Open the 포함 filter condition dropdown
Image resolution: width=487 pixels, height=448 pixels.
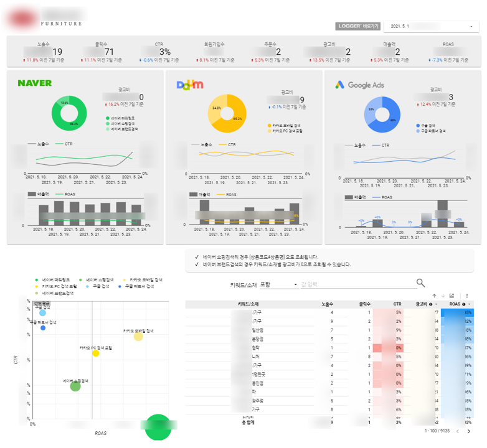pos(278,284)
